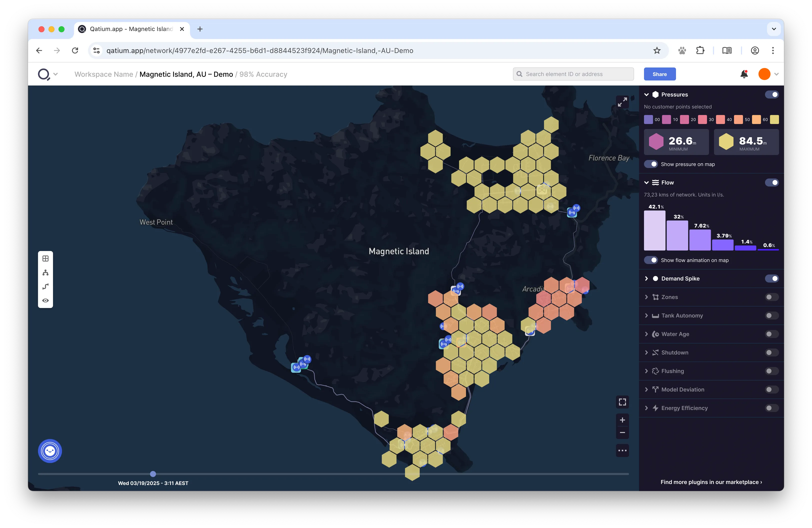
Task: Click the expand map arrows icon
Action: pos(622,102)
